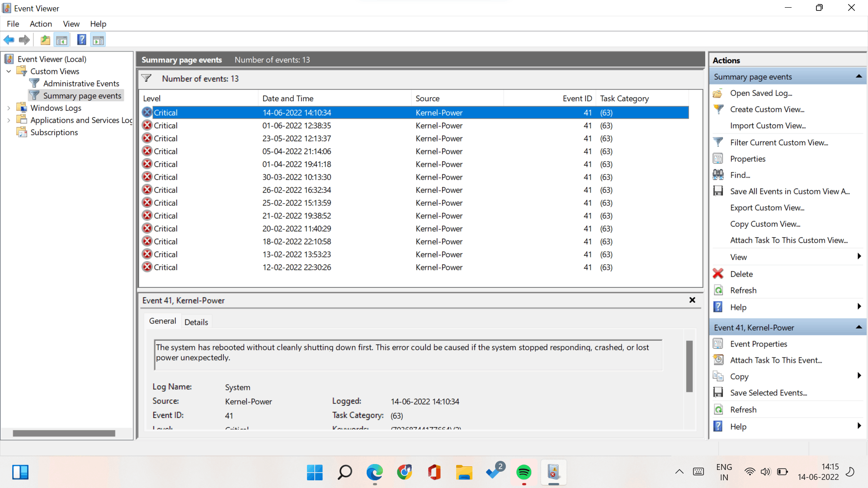Open File Explorer from the taskbar
The width and height of the screenshot is (868, 488).
point(464,473)
